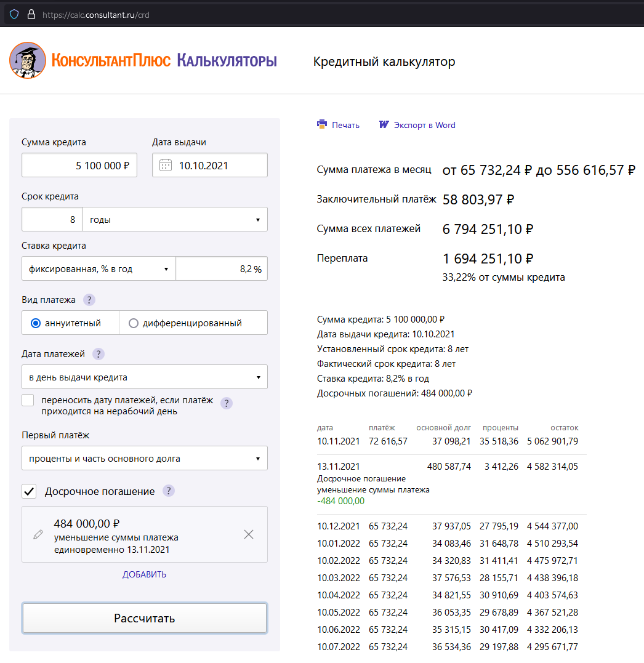Click the printer icon
Image resolution: width=644 pixels, height=663 pixels.
[x=322, y=124]
